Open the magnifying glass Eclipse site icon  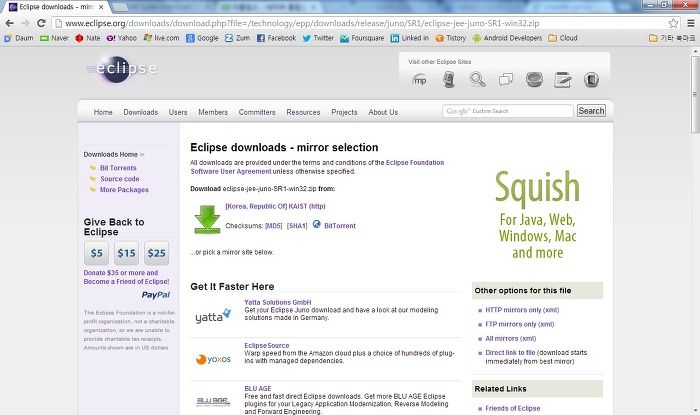point(477,80)
